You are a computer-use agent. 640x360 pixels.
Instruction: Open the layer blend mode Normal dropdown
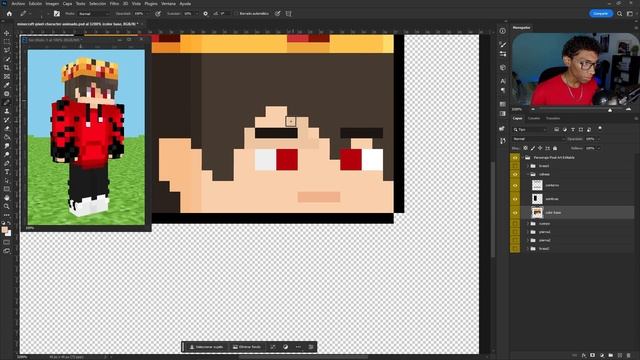(538, 139)
